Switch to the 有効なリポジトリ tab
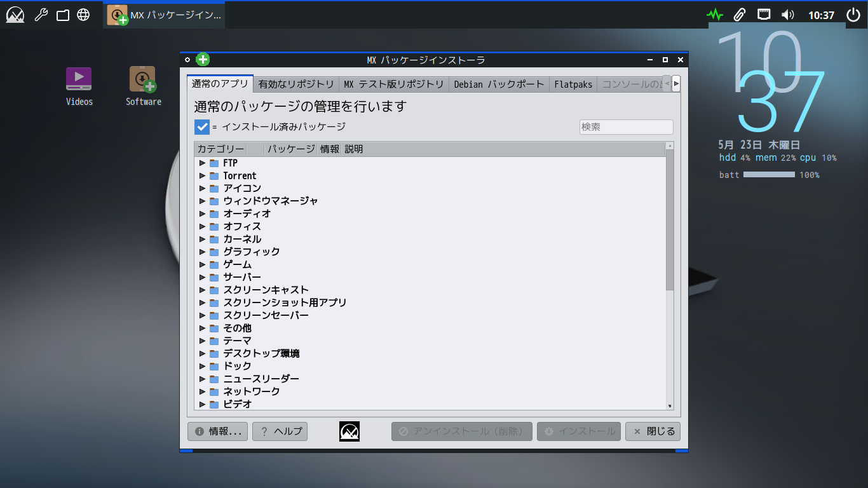This screenshot has height=488, width=868. tap(296, 84)
